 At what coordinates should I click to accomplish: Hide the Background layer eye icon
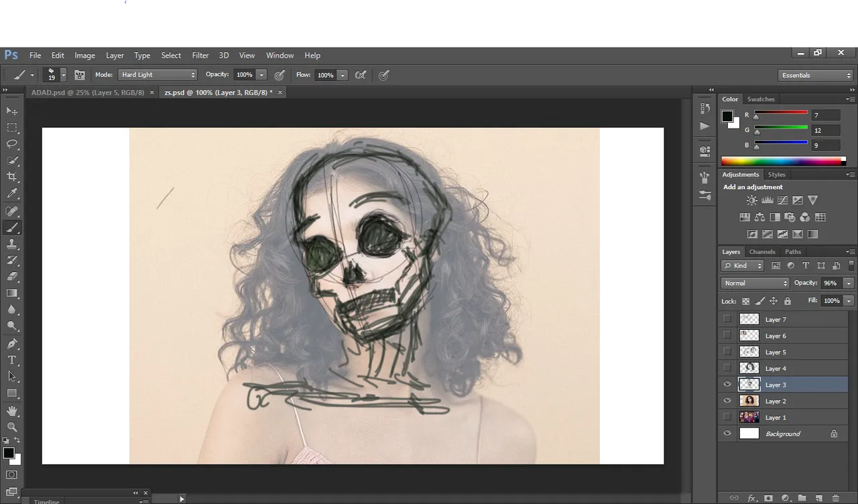coord(727,434)
